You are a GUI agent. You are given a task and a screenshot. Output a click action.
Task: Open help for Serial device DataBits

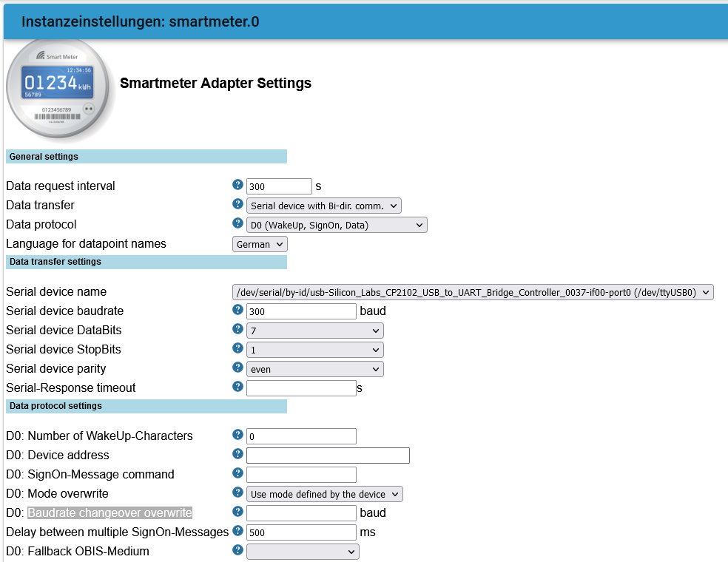[237, 329]
